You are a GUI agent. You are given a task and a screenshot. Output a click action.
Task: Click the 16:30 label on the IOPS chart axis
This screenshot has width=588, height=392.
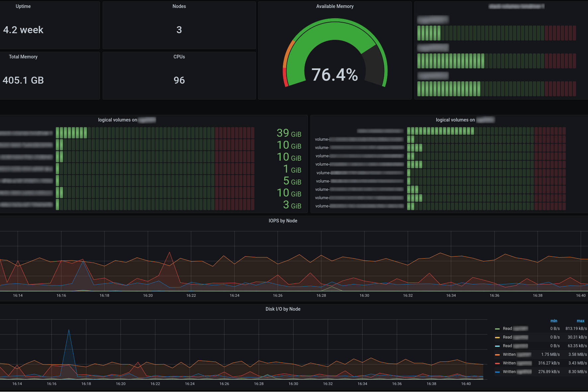pyautogui.click(x=364, y=295)
